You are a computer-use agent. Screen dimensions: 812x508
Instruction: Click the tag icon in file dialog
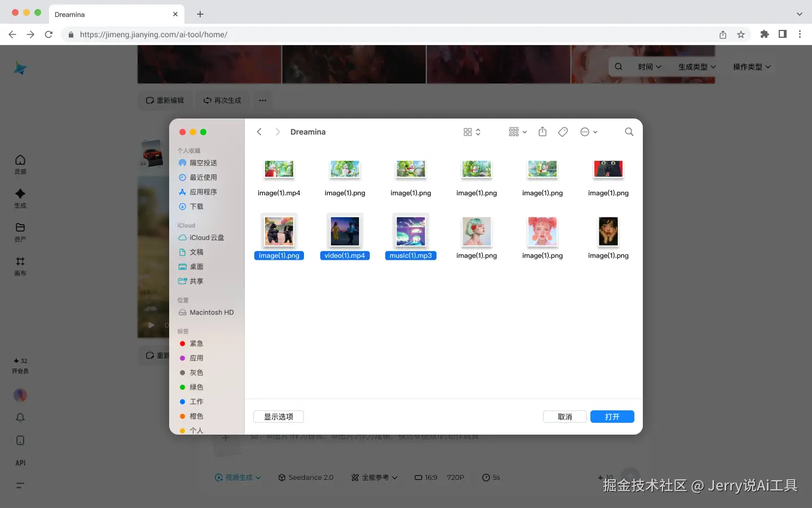tap(563, 132)
